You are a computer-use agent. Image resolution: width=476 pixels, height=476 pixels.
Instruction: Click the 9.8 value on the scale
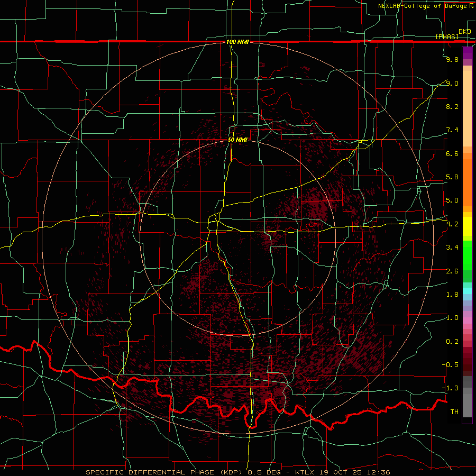pos(452,59)
